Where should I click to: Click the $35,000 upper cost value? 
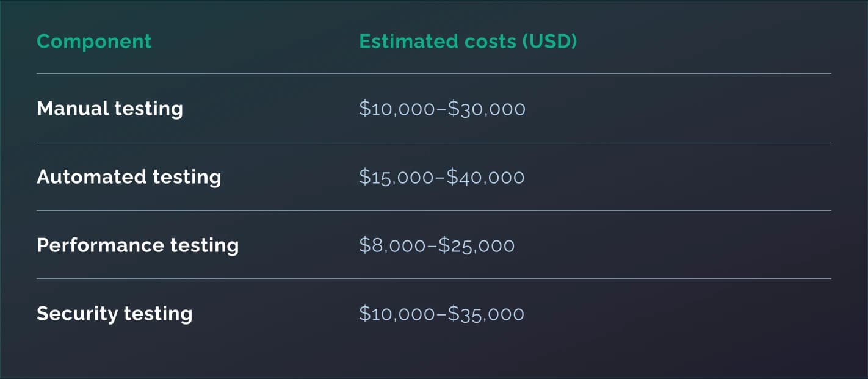click(x=486, y=314)
